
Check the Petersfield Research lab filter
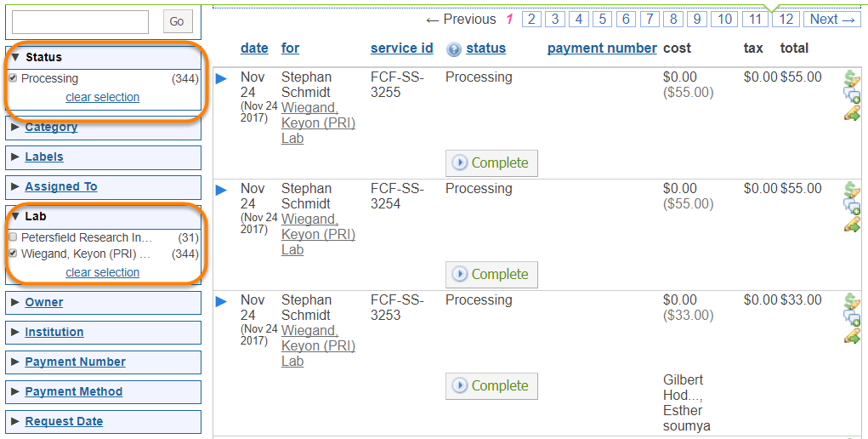13,237
